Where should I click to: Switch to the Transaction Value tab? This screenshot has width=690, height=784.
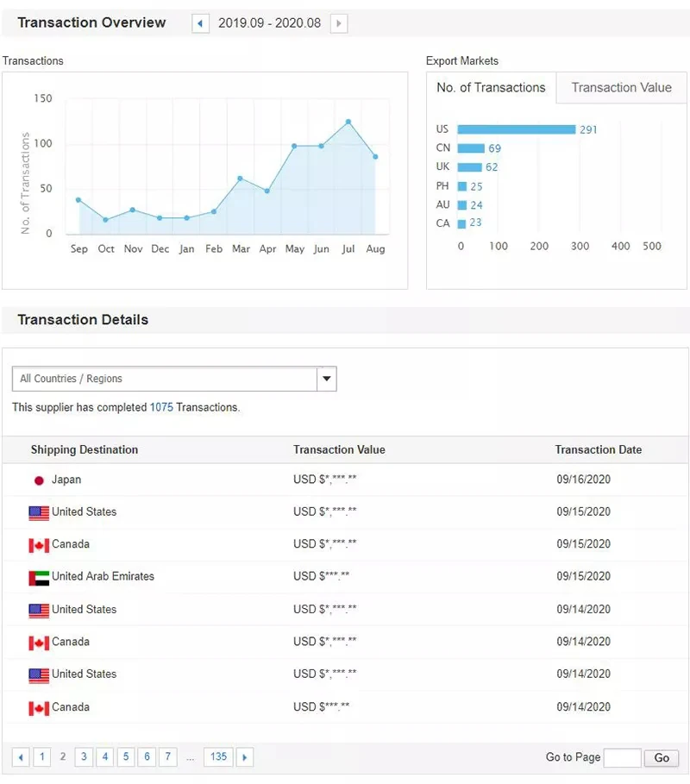tap(621, 88)
